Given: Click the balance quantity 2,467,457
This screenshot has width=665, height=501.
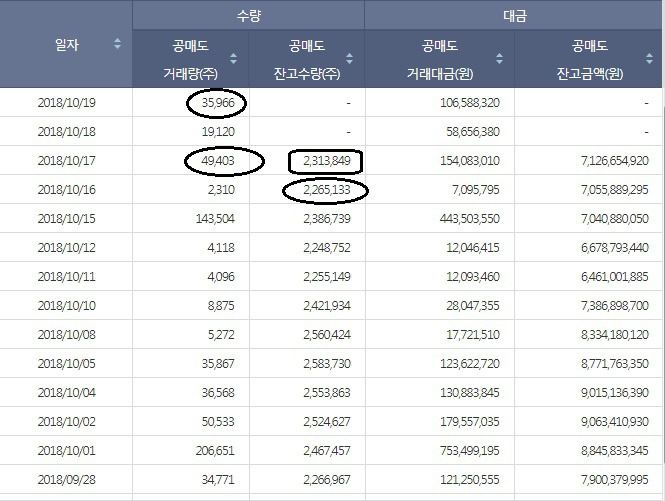Looking at the screenshot, I should coord(327,451).
